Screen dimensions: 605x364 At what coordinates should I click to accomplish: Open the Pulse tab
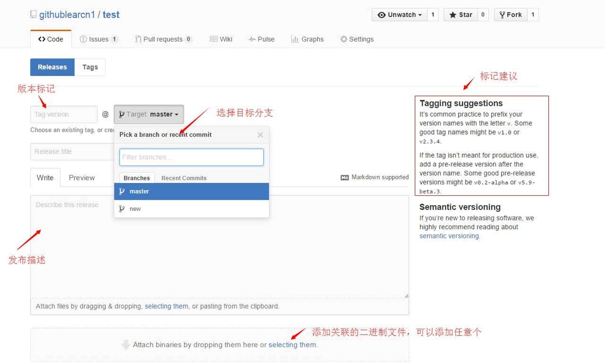(x=261, y=39)
